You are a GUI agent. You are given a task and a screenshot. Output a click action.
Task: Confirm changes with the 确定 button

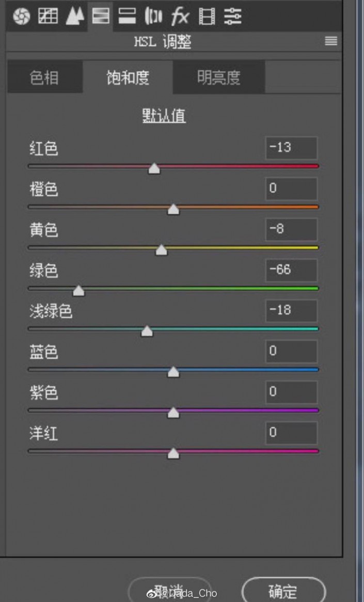coord(283,590)
